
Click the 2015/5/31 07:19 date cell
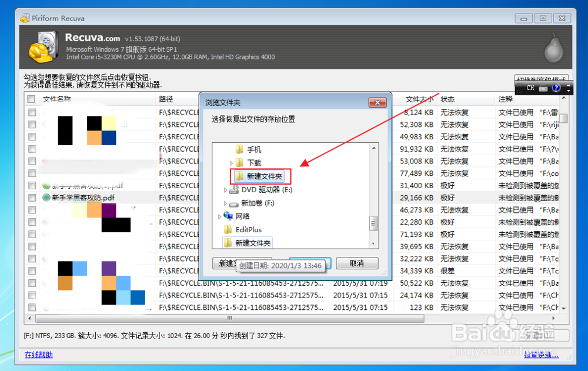[x=360, y=283]
